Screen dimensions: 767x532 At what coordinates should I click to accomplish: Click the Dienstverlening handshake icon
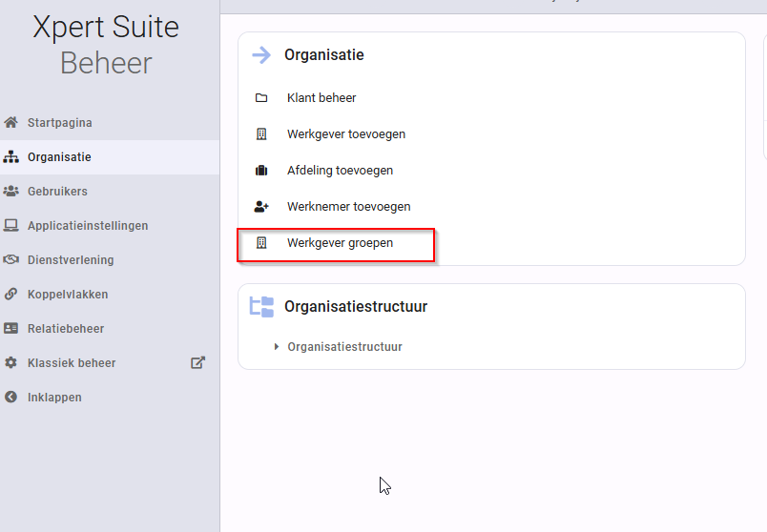pos(10,259)
